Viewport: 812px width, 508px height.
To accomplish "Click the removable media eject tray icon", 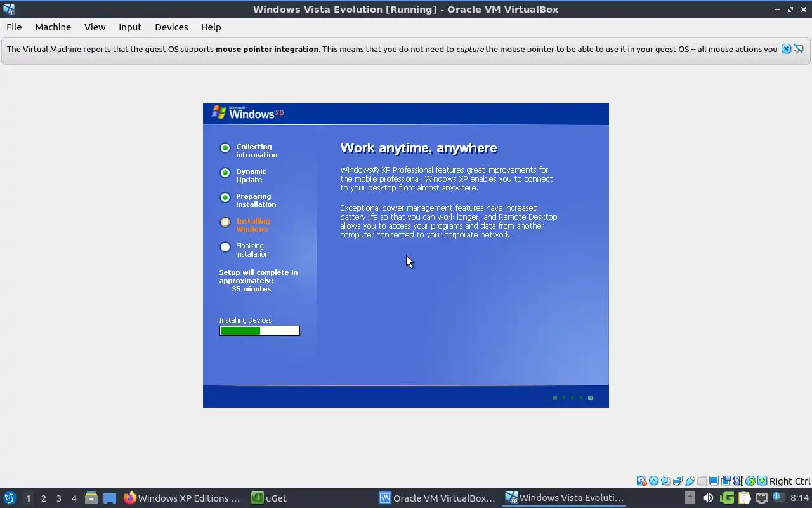I will pos(690,498).
